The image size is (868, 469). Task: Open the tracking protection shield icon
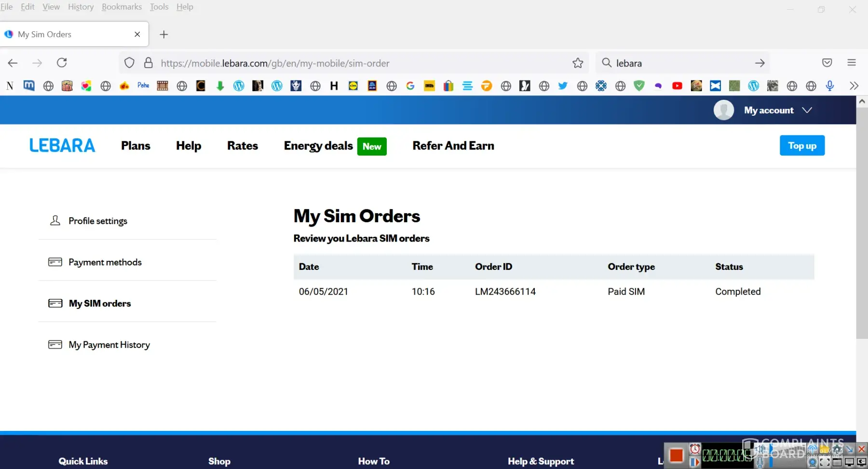pos(129,63)
